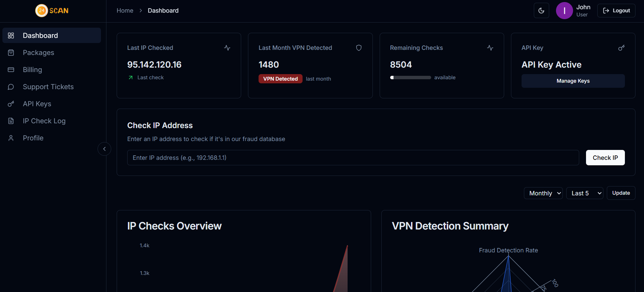Screen dimensions: 644x292
Task: Navigate to Billing in the sidebar
Action: pos(32,70)
